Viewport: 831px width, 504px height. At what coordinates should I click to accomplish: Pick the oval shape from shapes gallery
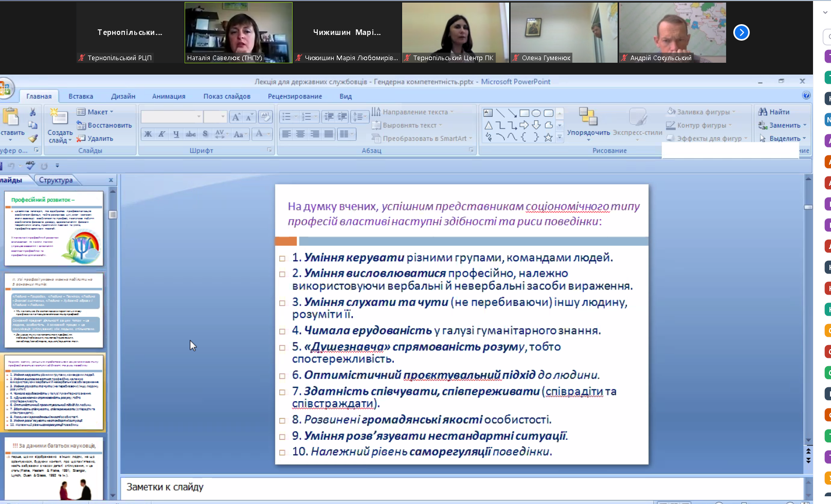click(536, 113)
